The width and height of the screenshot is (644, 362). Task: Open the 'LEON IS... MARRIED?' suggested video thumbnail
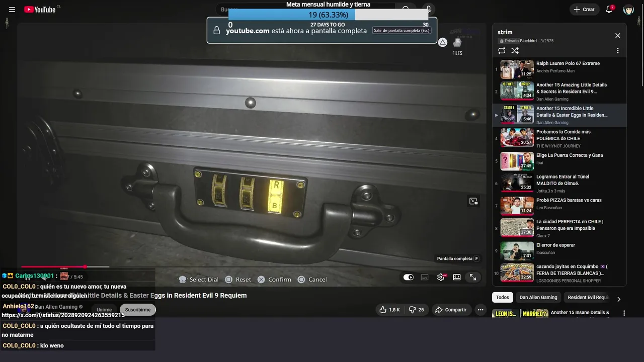pos(520,313)
